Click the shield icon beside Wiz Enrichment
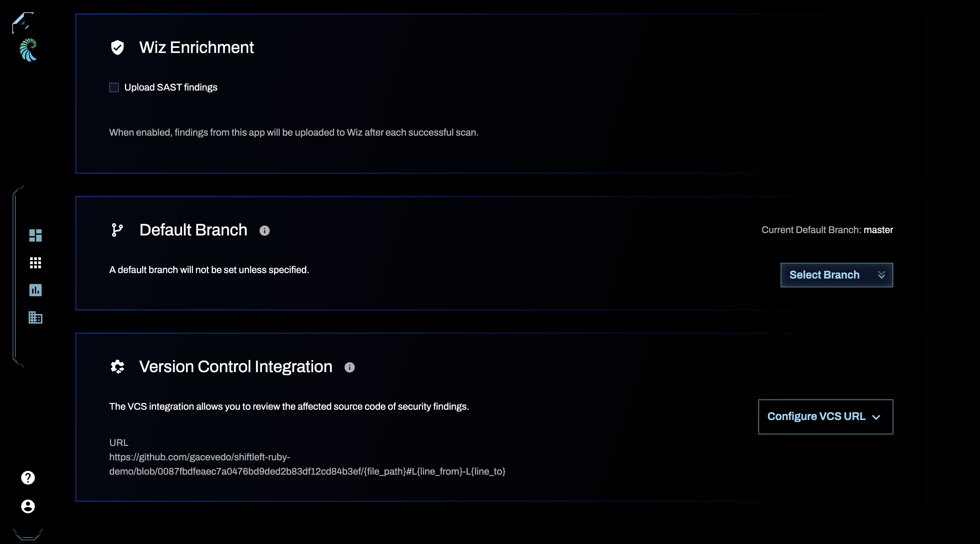Image resolution: width=980 pixels, height=544 pixels. coord(117,47)
